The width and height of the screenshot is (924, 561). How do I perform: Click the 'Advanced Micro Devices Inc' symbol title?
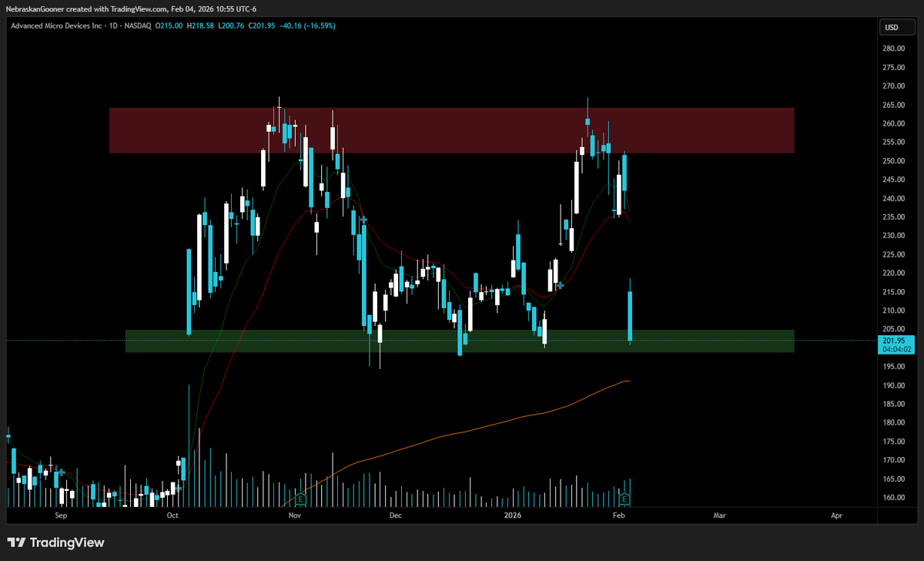(x=56, y=26)
